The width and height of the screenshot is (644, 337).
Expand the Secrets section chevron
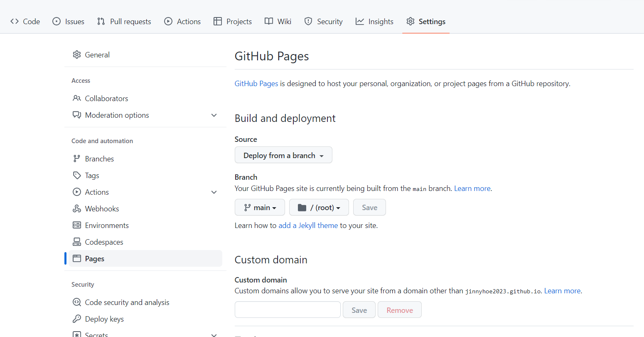click(x=214, y=335)
